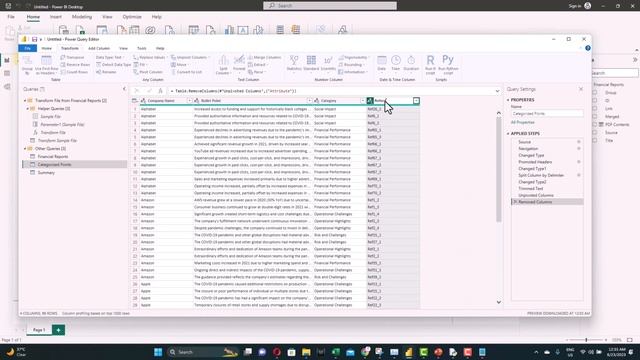Open gear settings for Split Column by Delimiter step

[579, 175]
